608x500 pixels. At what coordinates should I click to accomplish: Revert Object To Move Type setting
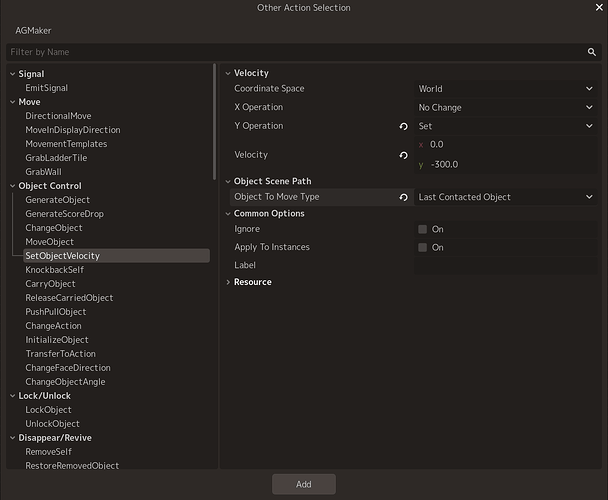[x=403, y=197]
